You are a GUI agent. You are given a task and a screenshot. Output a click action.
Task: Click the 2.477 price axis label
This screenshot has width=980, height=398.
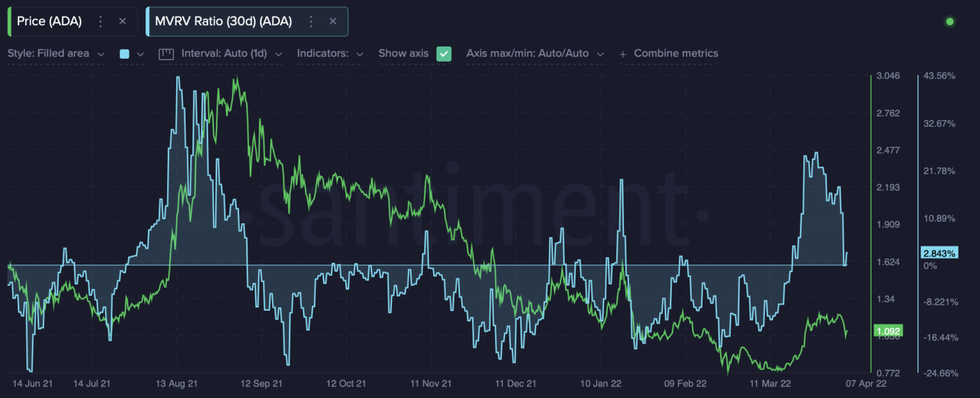888,150
